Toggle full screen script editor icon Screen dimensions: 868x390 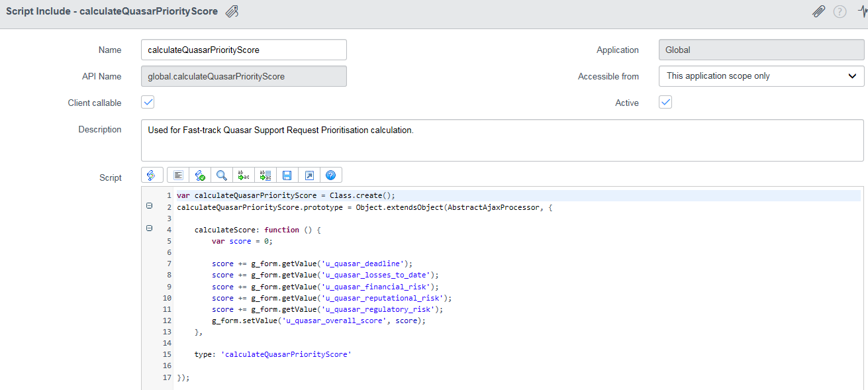pyautogui.click(x=309, y=175)
